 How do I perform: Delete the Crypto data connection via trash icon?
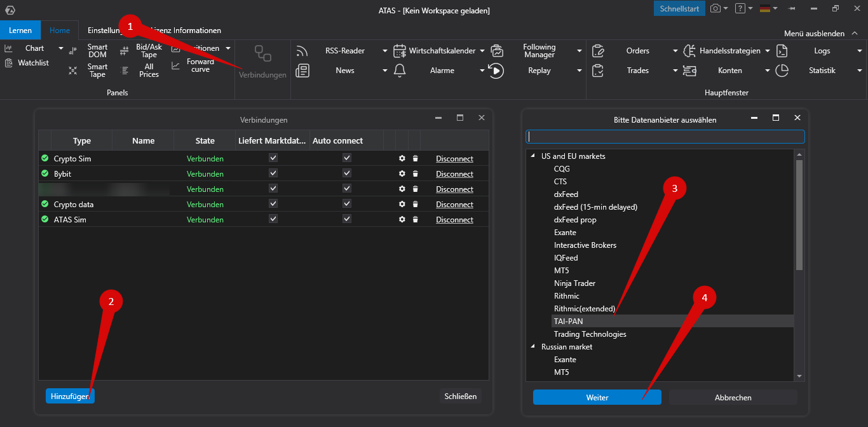point(415,205)
